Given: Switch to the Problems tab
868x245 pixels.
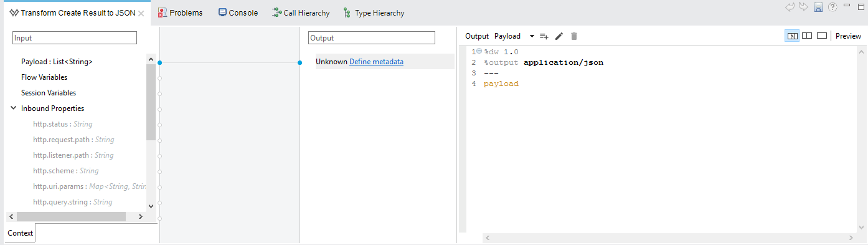Looking at the screenshot, I should click(x=180, y=12).
